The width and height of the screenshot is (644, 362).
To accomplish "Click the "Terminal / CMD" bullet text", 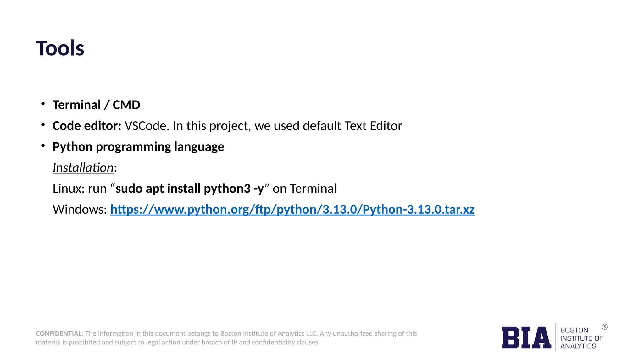I will point(96,105).
